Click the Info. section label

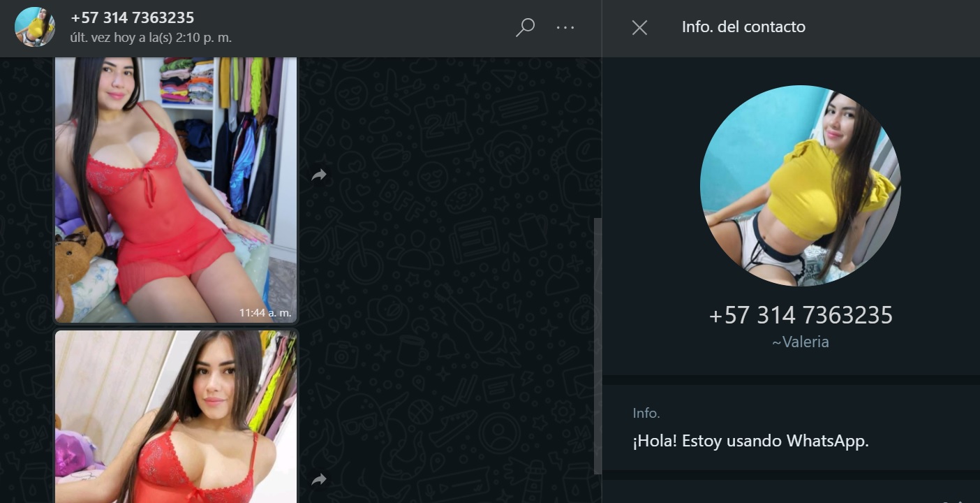[646, 414]
